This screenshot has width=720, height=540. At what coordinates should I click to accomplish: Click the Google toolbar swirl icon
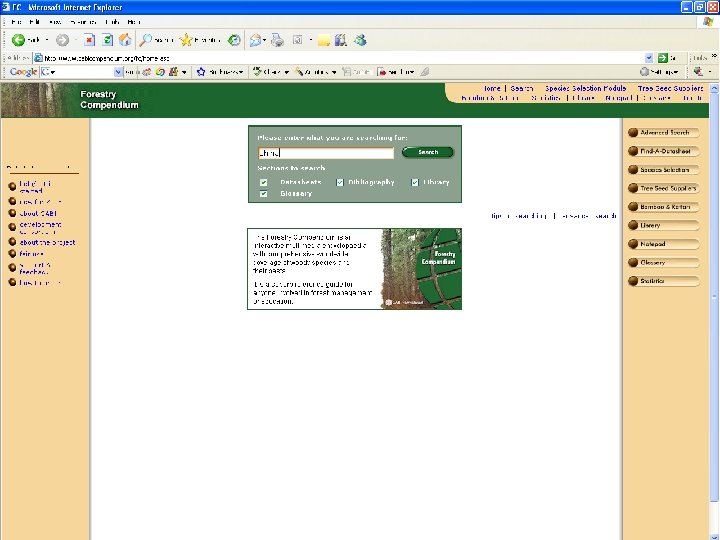pos(160,72)
